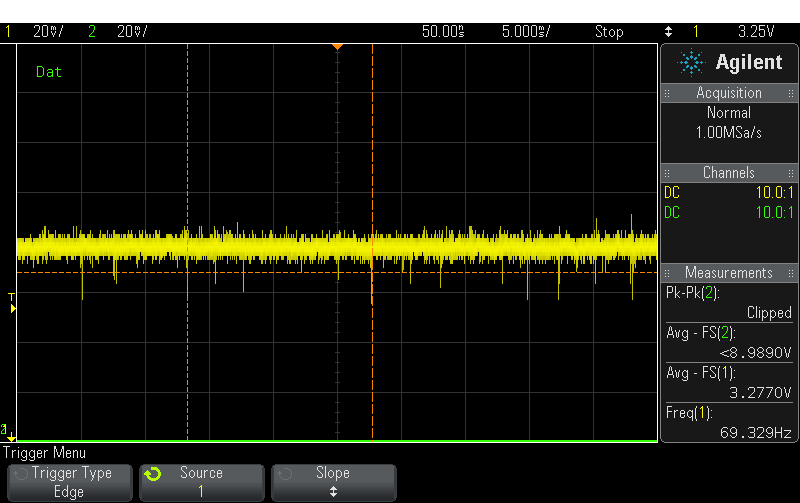The width and height of the screenshot is (800, 503).
Task: Select the trigger level T marker at left edge
Action: 12,303
